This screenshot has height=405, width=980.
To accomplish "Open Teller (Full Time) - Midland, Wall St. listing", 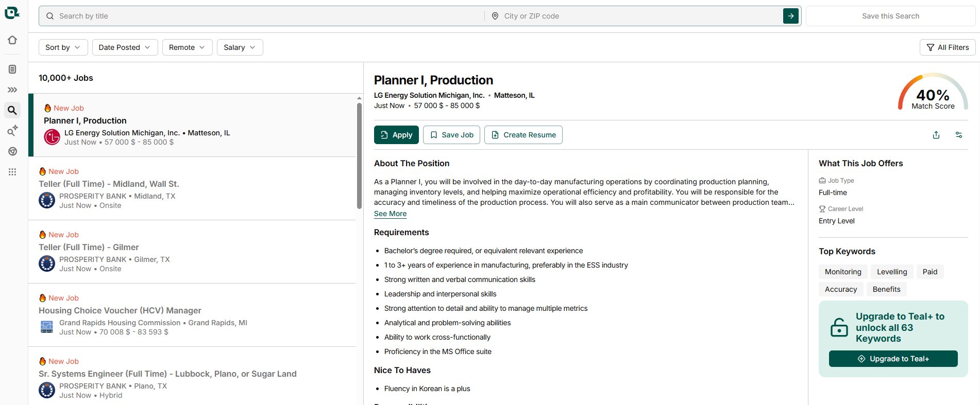I will [x=192, y=188].
